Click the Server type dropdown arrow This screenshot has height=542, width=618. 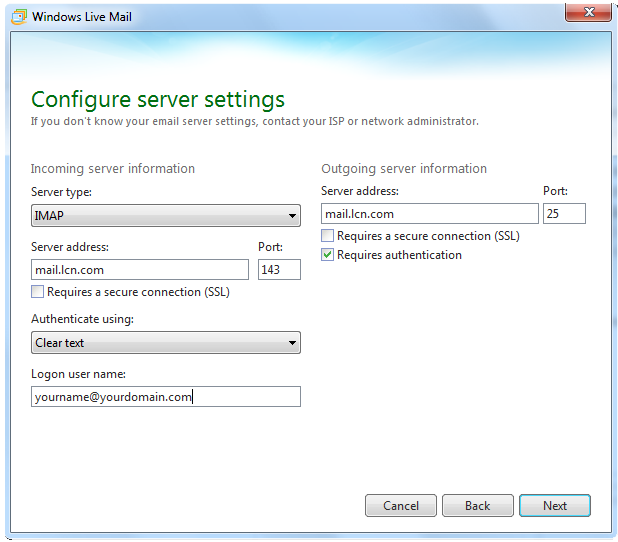click(292, 216)
